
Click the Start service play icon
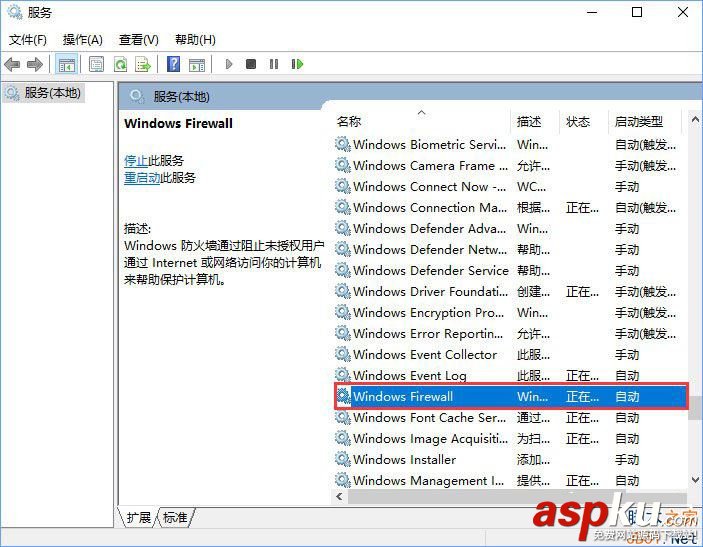(229, 64)
